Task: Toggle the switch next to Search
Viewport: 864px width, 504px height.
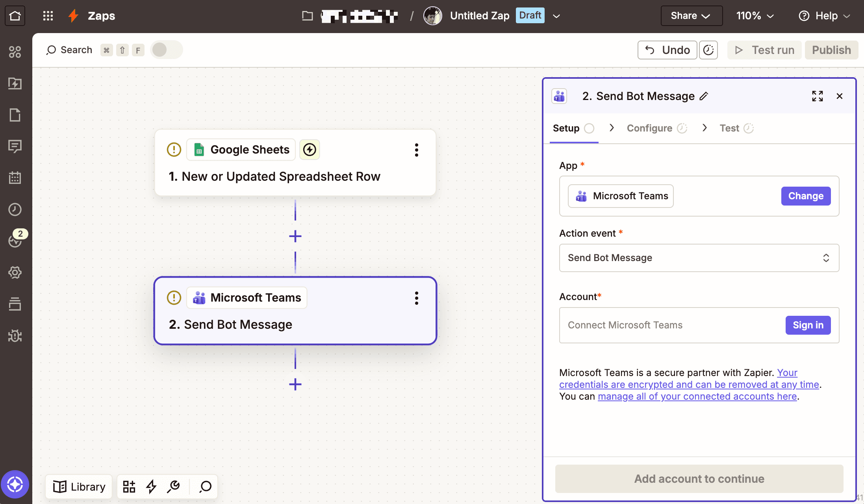Action: pos(167,50)
